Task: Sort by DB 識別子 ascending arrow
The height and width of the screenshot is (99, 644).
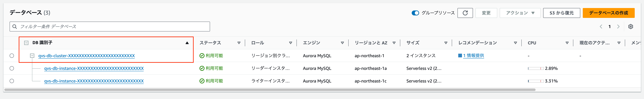Action: (187, 43)
